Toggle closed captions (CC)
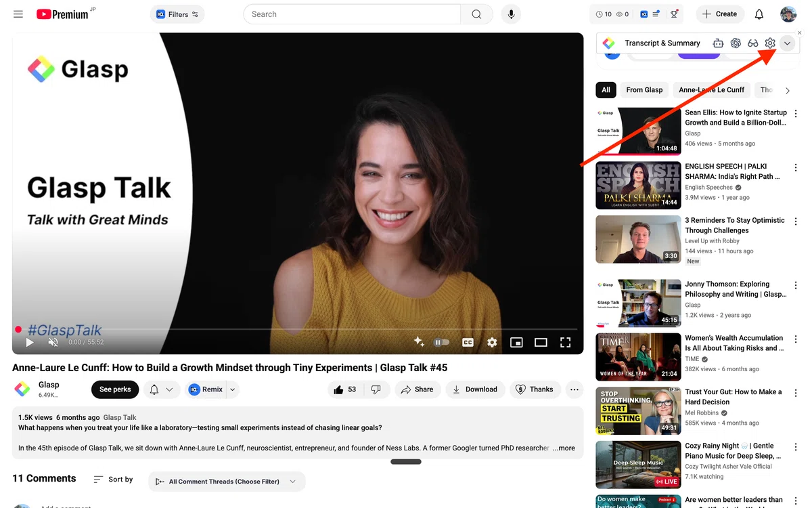Screen dimensions: 812x508 (468, 343)
